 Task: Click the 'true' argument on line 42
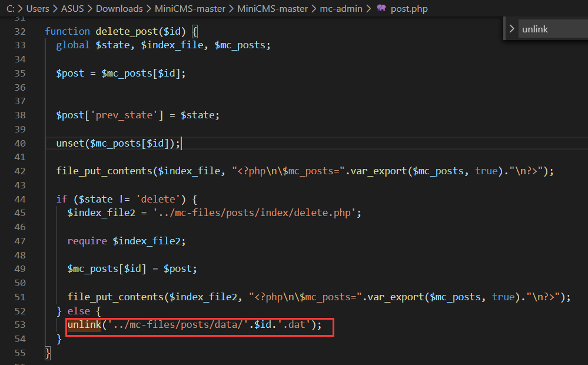(486, 171)
